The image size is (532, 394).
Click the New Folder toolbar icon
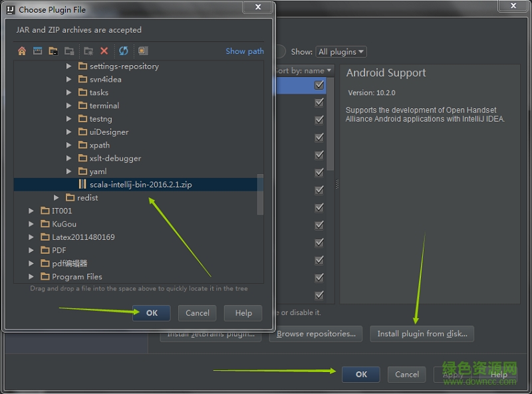88,51
